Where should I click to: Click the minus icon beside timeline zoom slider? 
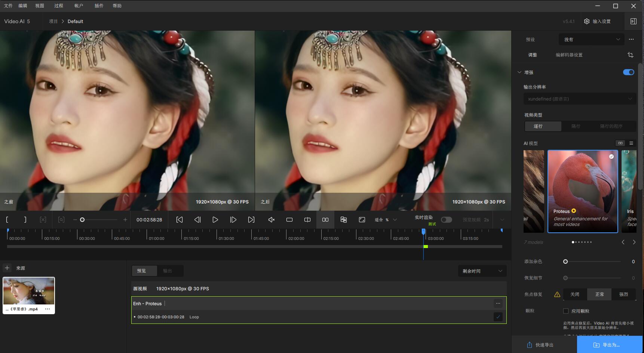pyautogui.click(x=75, y=220)
